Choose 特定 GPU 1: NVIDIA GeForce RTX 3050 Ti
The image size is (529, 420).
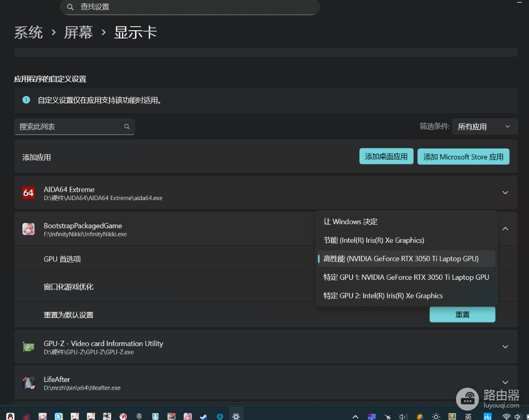click(406, 277)
